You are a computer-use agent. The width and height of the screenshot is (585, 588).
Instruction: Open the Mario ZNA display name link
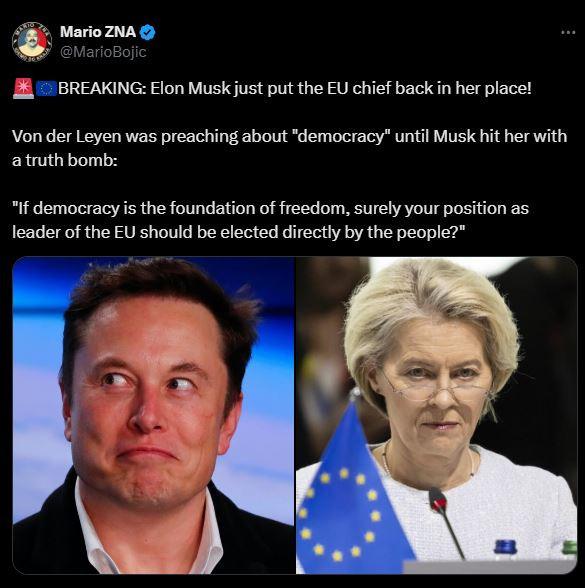pos(98,32)
